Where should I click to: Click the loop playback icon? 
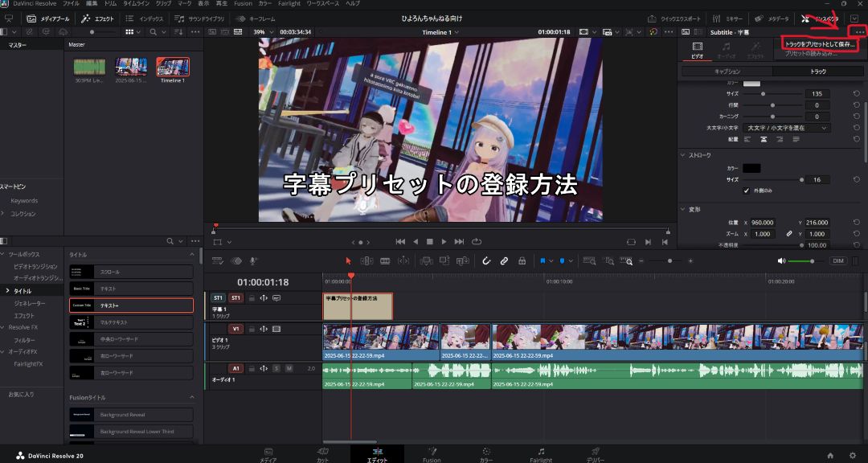(477, 241)
